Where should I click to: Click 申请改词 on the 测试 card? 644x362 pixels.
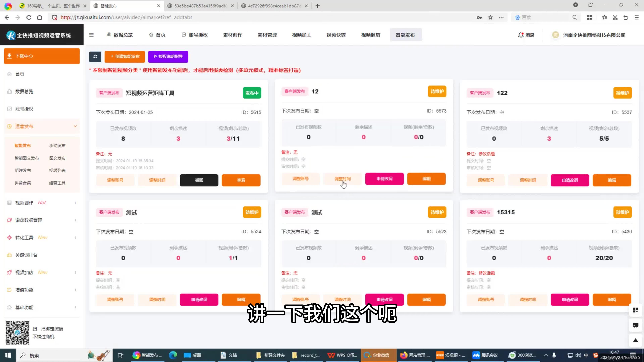tap(199, 299)
